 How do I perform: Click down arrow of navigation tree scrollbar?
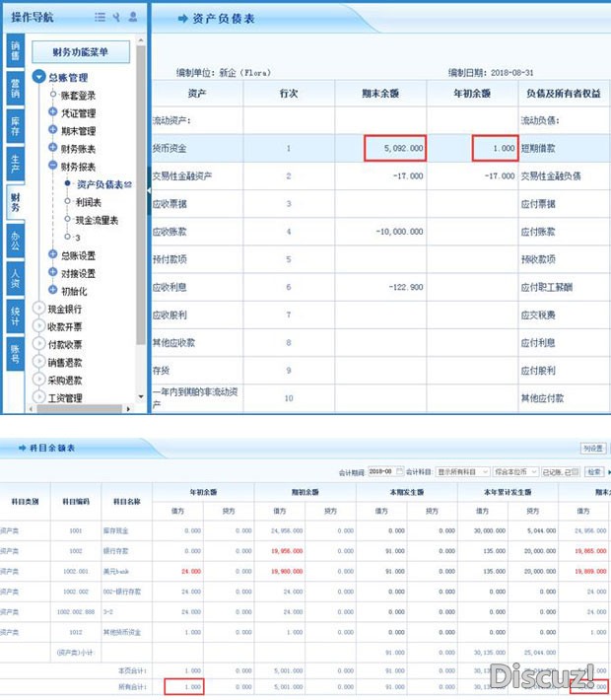tap(141, 397)
